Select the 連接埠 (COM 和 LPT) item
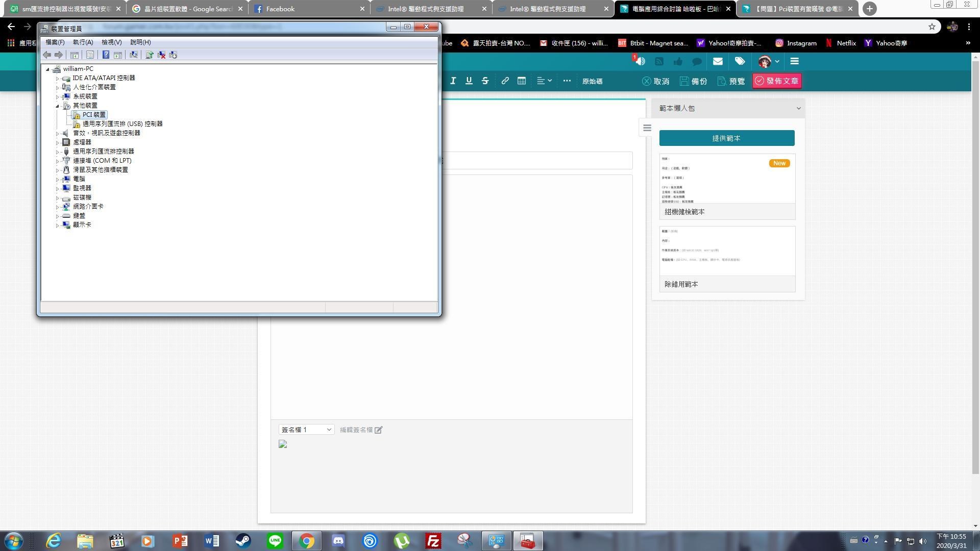This screenshot has width=980, height=551. tap(102, 161)
